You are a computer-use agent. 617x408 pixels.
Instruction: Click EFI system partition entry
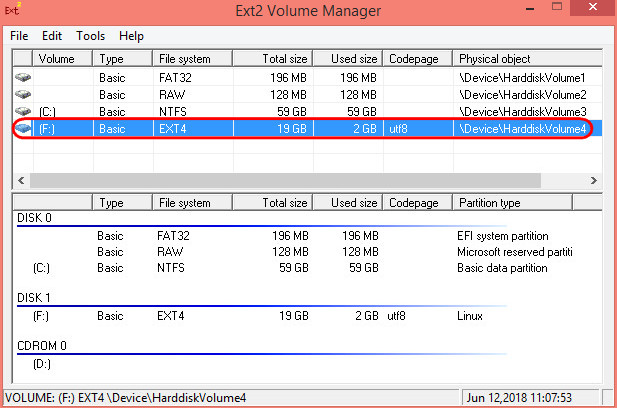pos(502,236)
